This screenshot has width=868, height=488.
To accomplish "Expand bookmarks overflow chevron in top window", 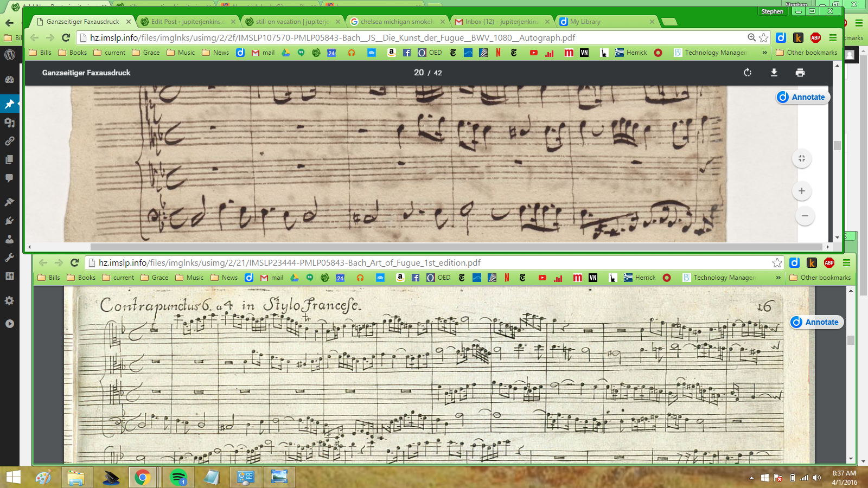I will click(x=765, y=53).
